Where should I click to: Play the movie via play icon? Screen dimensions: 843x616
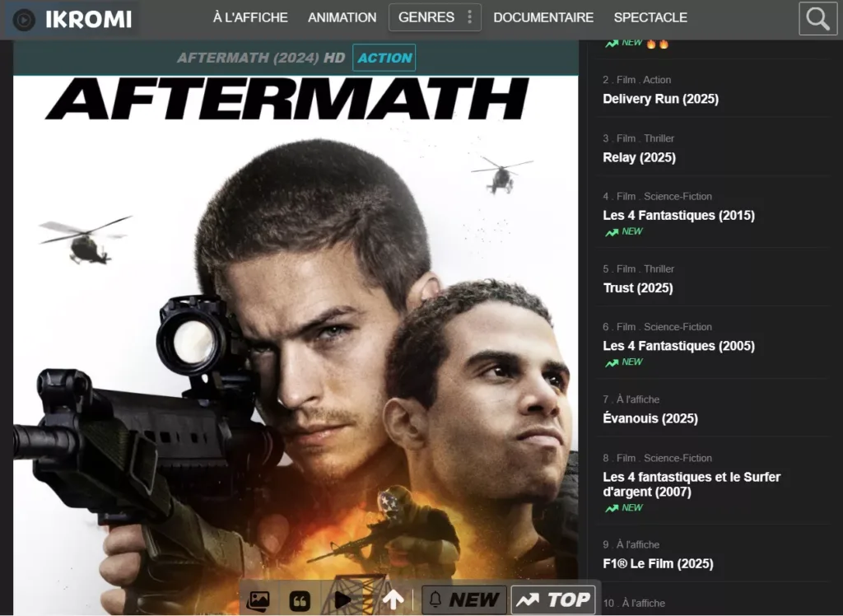coord(342,600)
